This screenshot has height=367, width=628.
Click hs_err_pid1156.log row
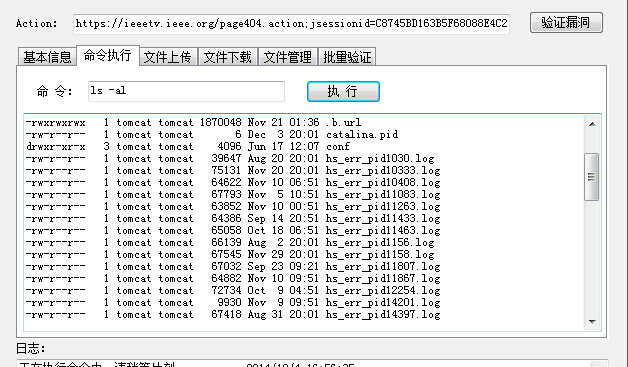[230, 242]
